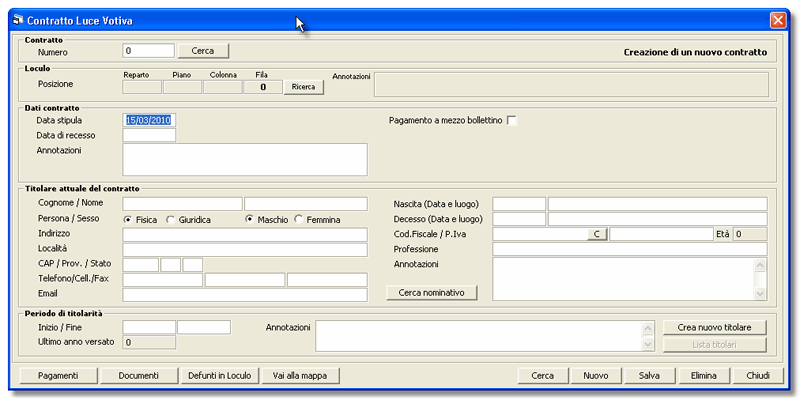The width and height of the screenshot is (800, 400).
Task: Click the Prov. field
Action: click(170, 265)
